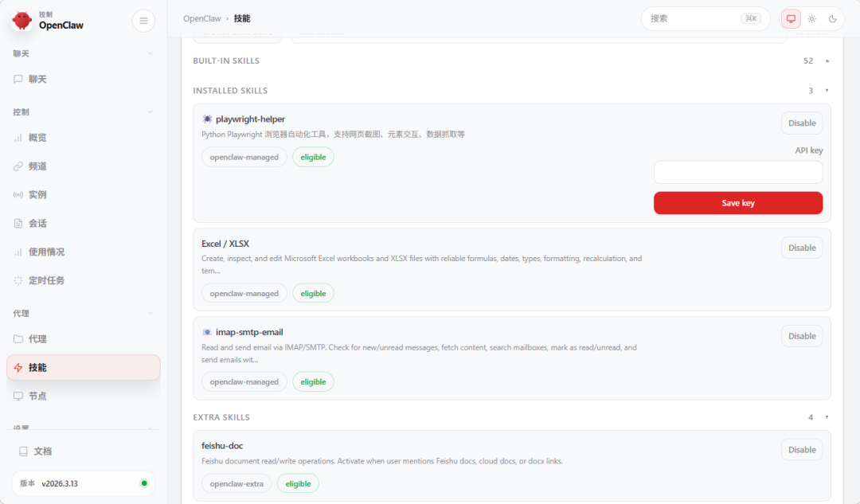This screenshot has width=860, height=504.
Task: Open 概览 overview page
Action: coord(84,138)
